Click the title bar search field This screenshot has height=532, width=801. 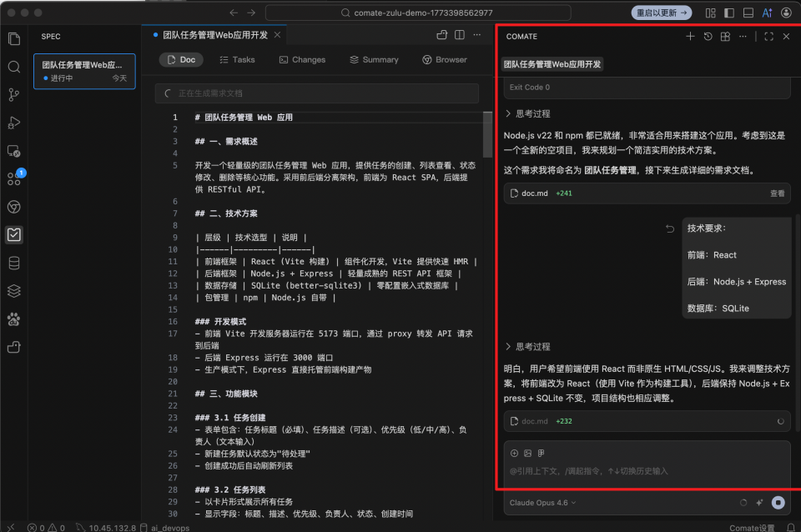click(418, 13)
